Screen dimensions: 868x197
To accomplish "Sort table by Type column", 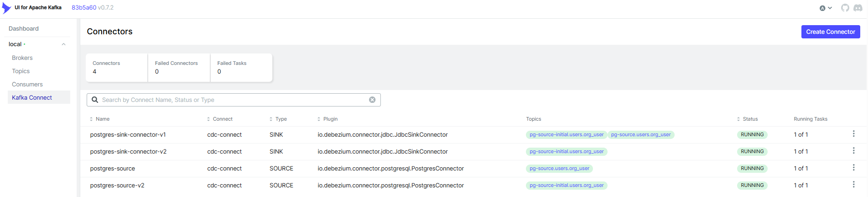I will 278,119.
